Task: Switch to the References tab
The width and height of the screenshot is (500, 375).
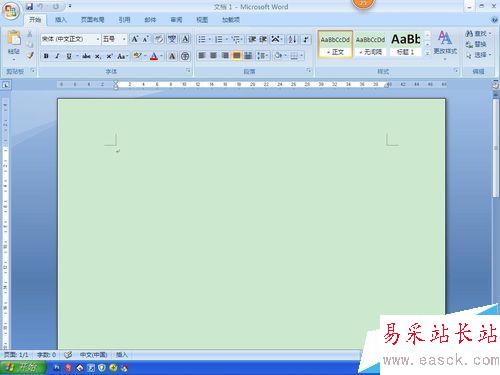Action: (x=124, y=20)
